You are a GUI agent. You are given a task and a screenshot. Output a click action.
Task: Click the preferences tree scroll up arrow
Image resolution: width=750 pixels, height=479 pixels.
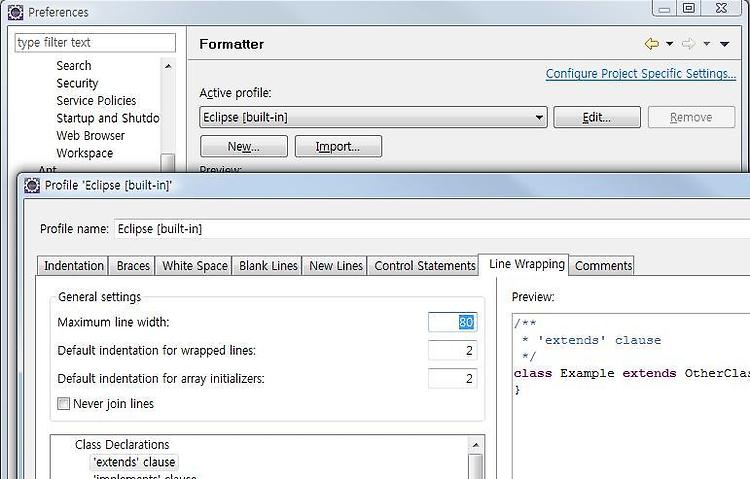pyautogui.click(x=168, y=66)
